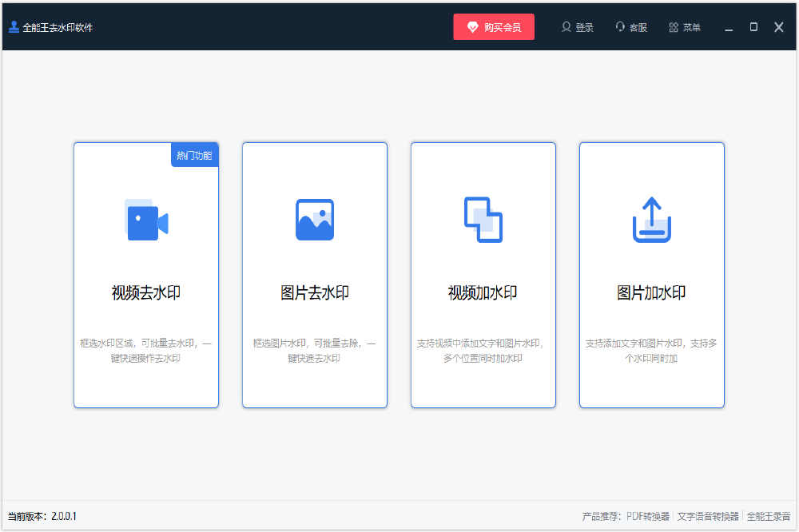Open the 全能王录音 link in footer
The image size is (799, 532).
point(769,517)
